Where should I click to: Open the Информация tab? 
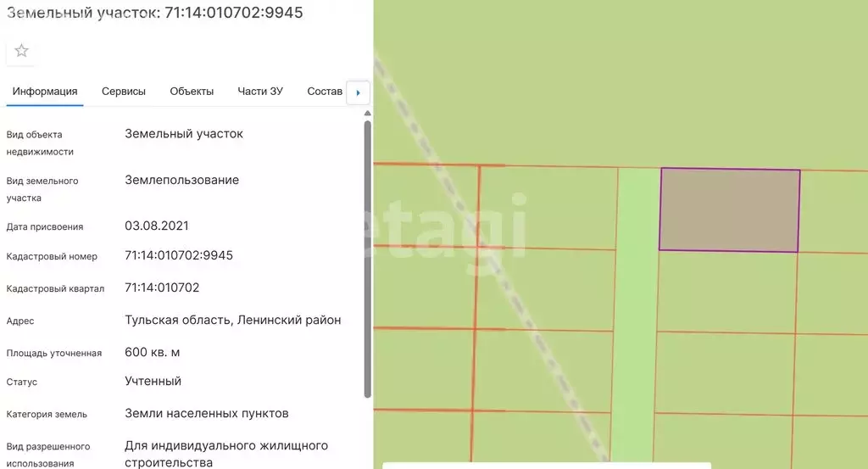[x=45, y=92]
